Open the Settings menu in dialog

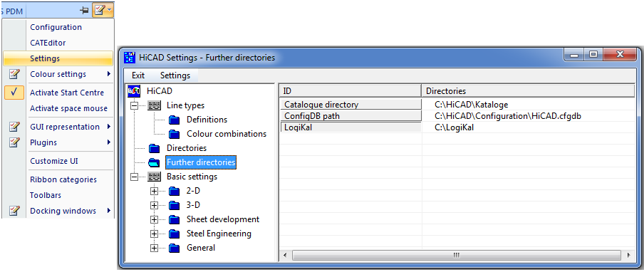pyautogui.click(x=175, y=75)
